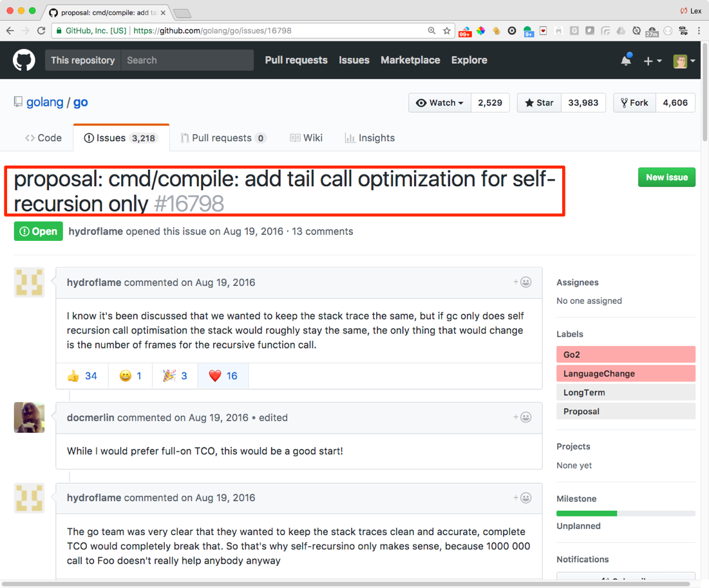This screenshot has height=588, width=709.
Task: Toggle the heart reaction
Action: 223,375
